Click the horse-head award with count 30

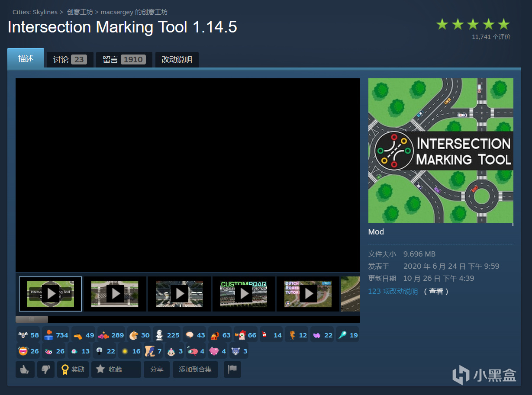pyautogui.click(x=139, y=335)
